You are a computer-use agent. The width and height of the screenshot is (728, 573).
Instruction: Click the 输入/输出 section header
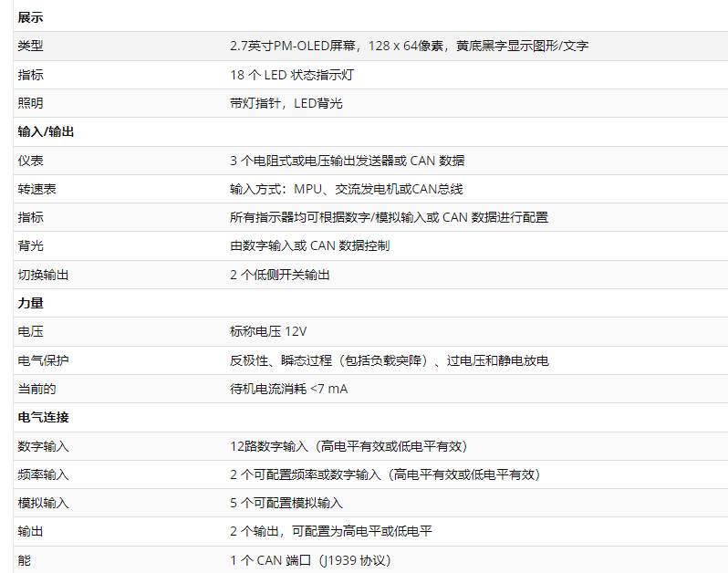(x=47, y=132)
